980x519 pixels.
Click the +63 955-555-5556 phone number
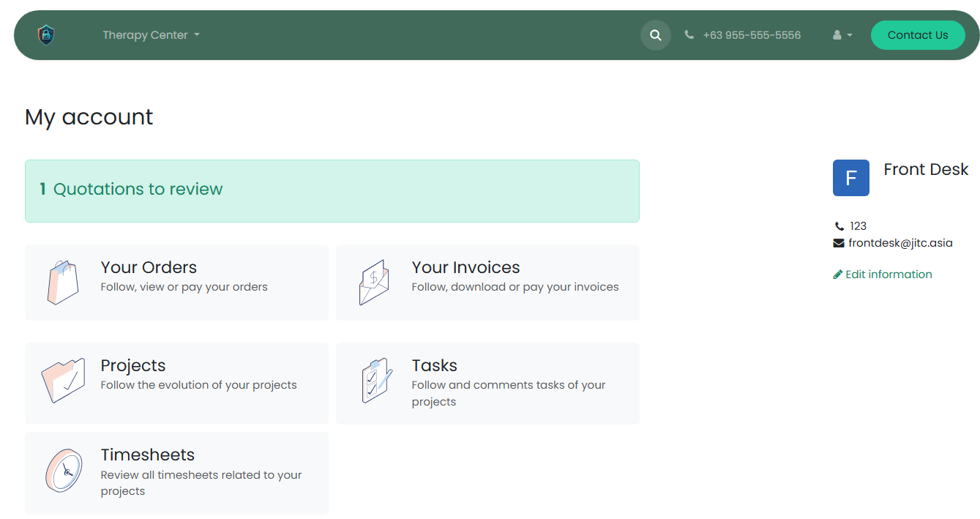(751, 35)
